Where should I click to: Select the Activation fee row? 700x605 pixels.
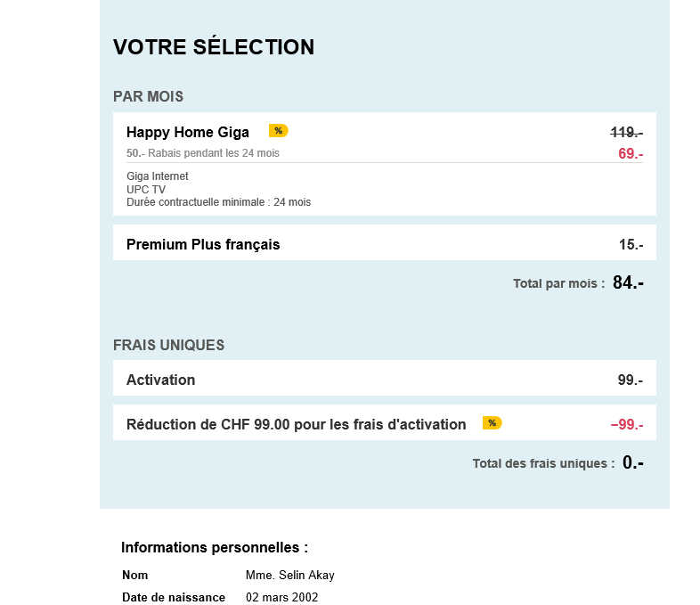[x=161, y=380]
